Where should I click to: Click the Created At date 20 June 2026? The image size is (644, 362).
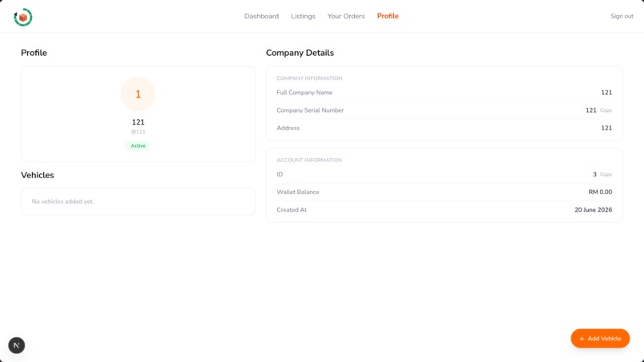click(x=593, y=209)
